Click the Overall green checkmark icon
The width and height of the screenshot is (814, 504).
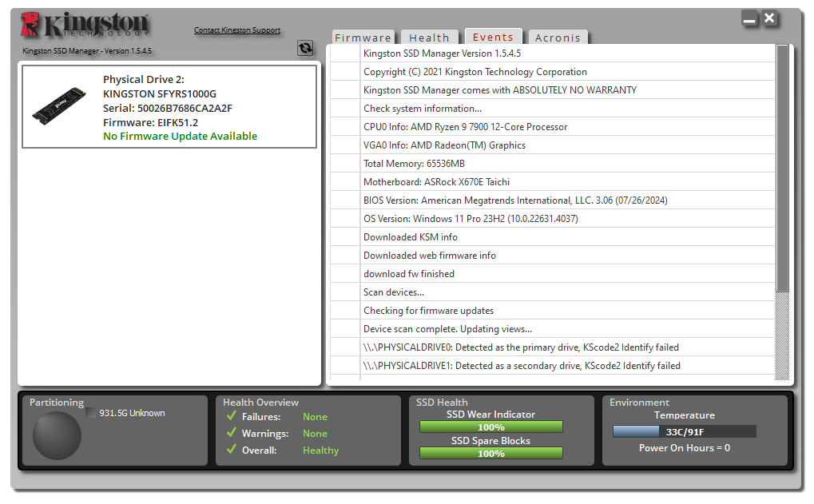232,449
